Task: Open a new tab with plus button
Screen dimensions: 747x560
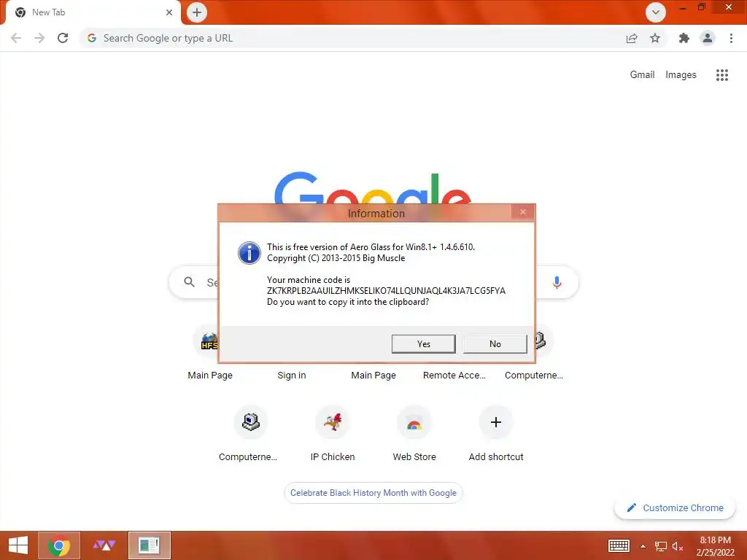Action: (x=197, y=12)
